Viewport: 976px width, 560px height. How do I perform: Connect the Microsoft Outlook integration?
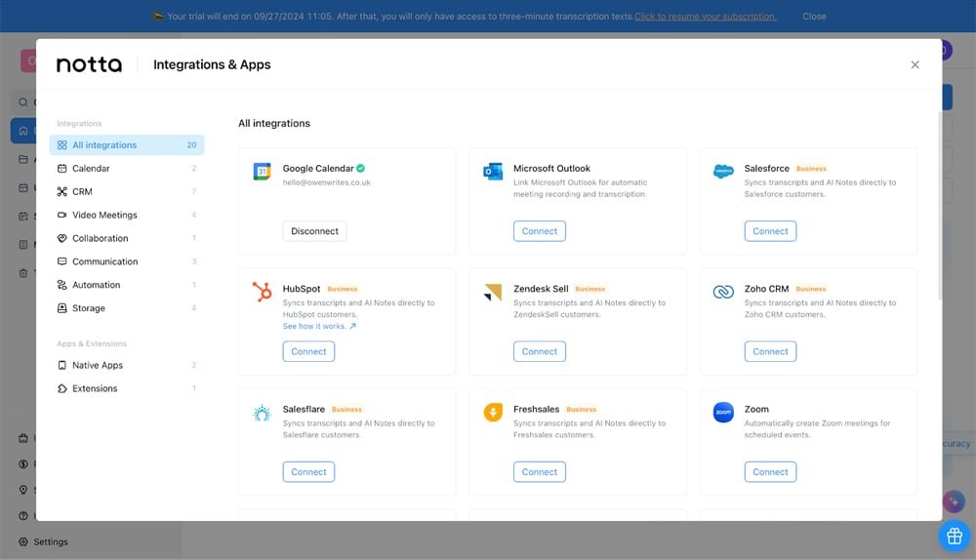539,231
